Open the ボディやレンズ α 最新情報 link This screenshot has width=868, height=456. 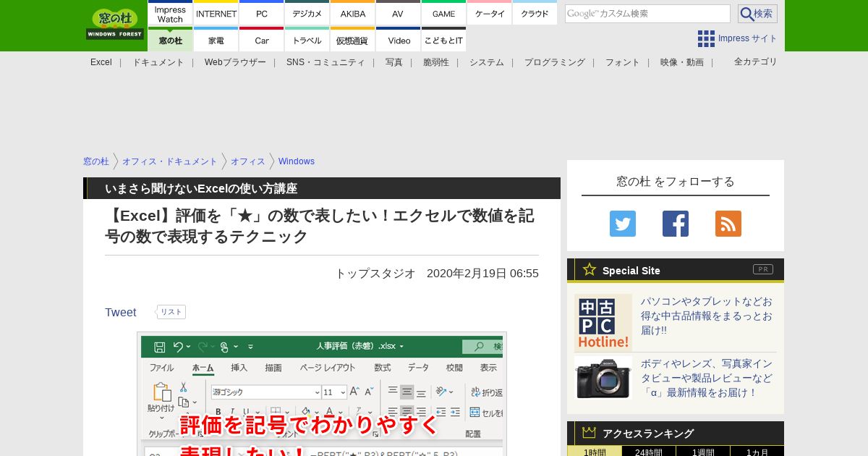coord(707,378)
